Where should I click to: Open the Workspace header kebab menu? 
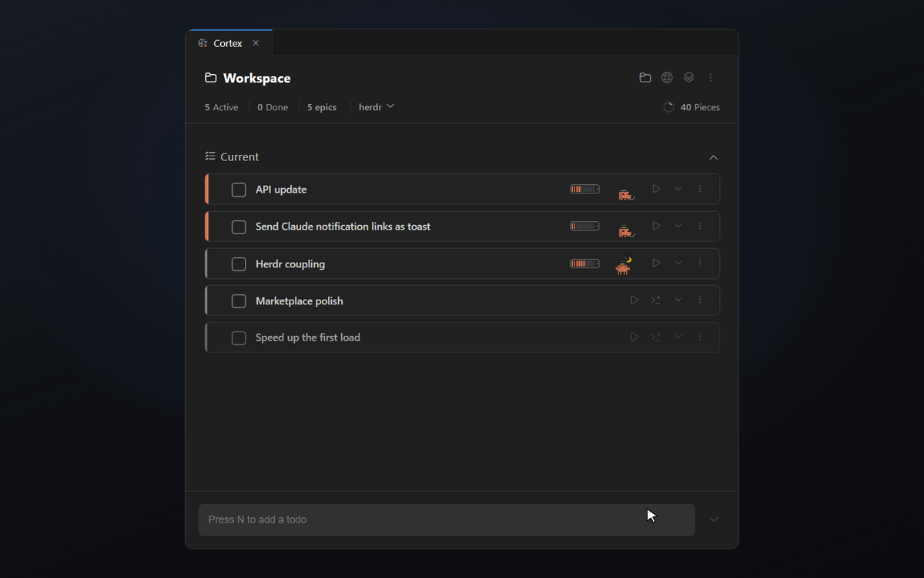711,78
